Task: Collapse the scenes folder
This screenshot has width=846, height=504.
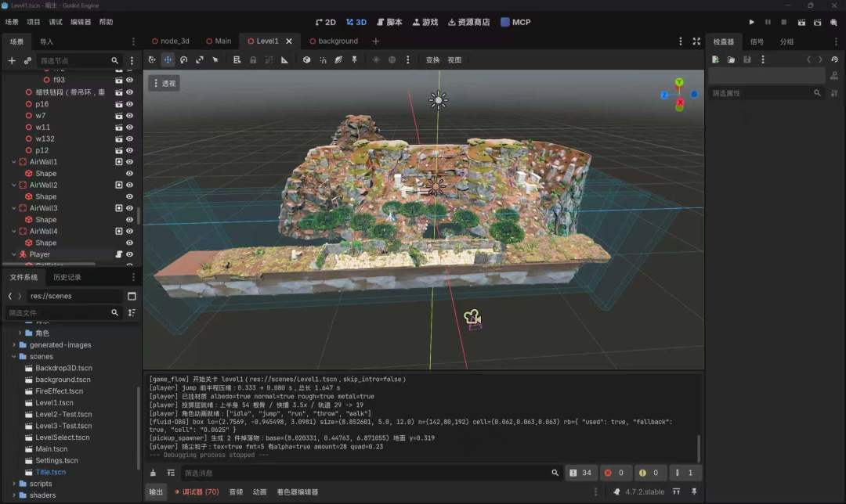Action: [x=14, y=356]
